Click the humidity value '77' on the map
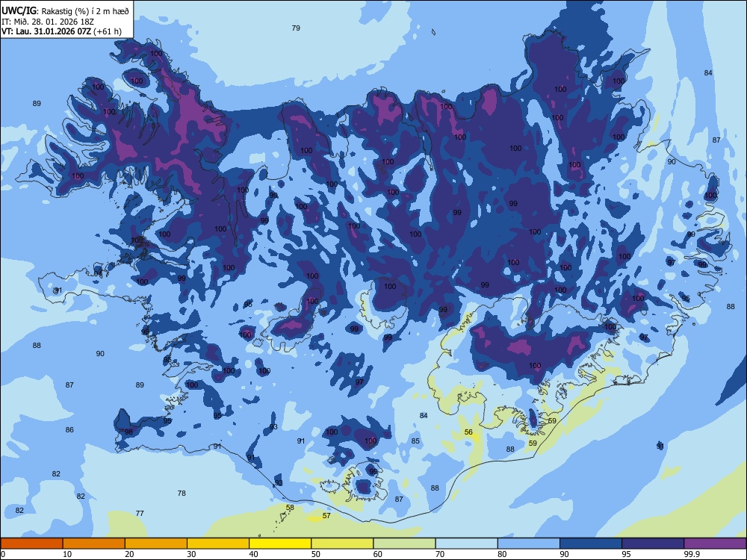This screenshot has height=560, width=747. [x=140, y=514]
